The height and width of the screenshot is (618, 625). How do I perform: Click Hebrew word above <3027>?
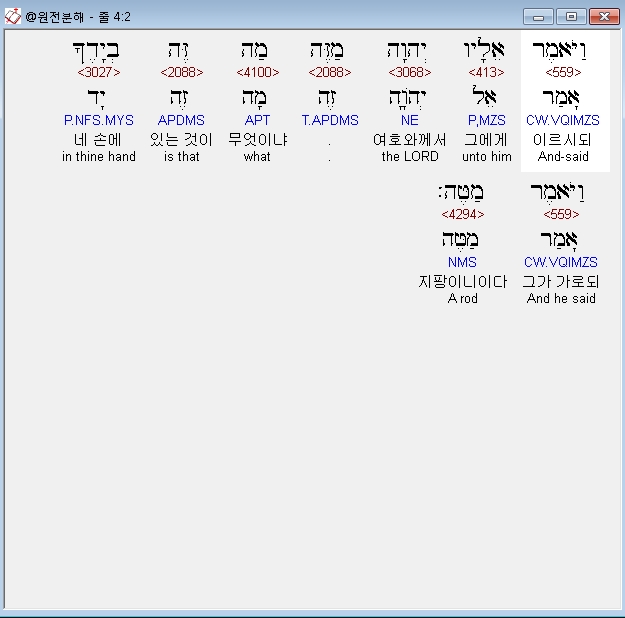(x=96, y=51)
